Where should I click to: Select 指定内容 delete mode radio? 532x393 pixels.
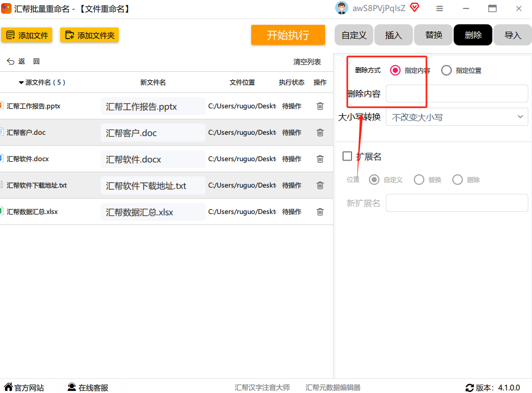tap(395, 70)
